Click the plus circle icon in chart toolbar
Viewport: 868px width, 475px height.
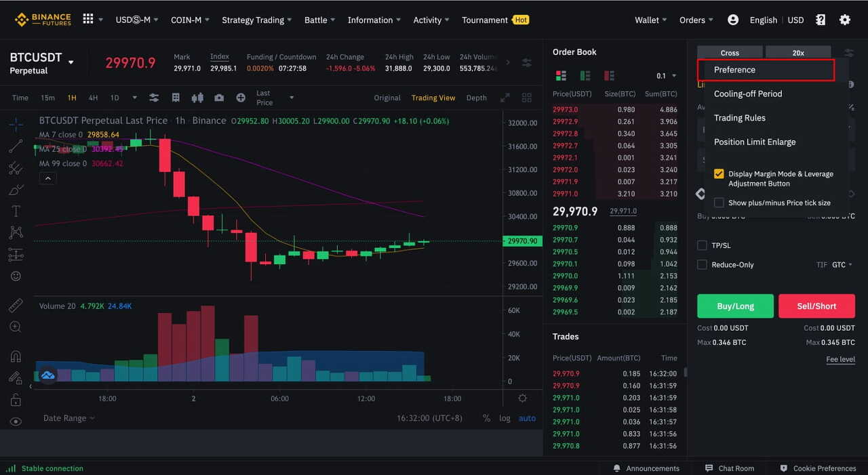pyautogui.click(x=241, y=98)
